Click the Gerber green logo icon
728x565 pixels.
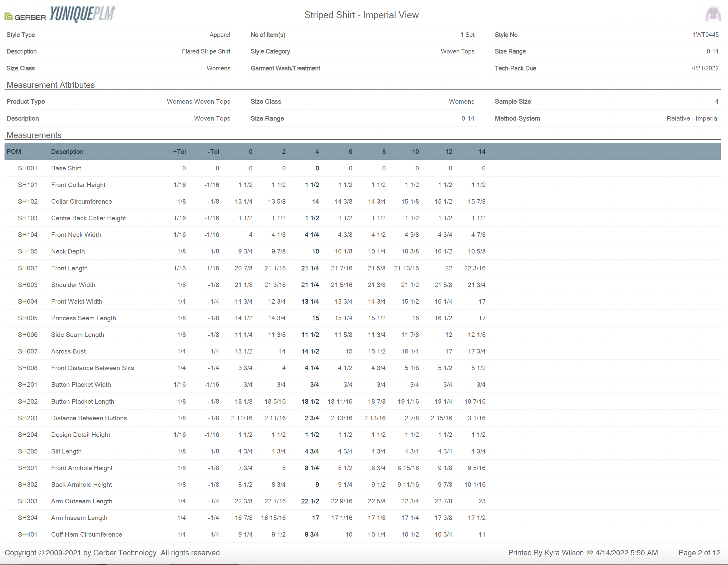(9, 16)
